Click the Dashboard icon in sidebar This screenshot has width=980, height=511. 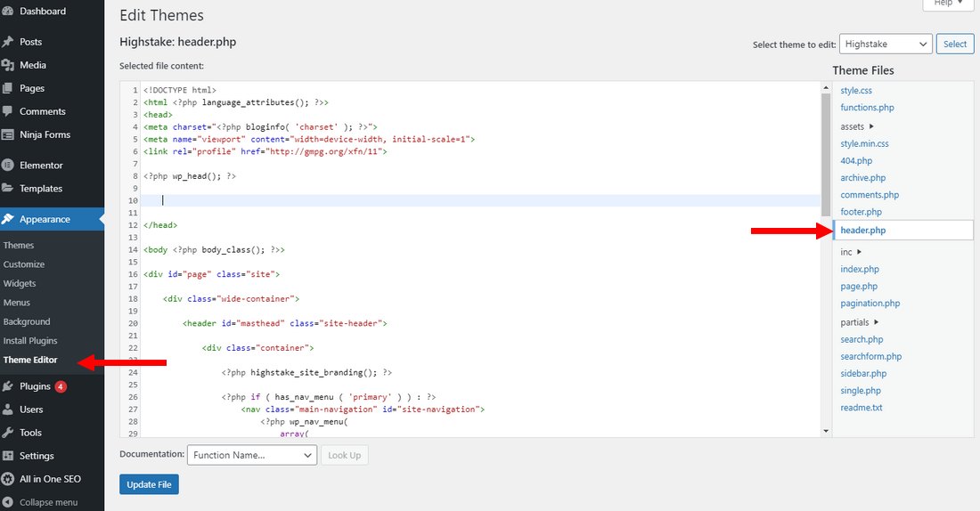8,12
